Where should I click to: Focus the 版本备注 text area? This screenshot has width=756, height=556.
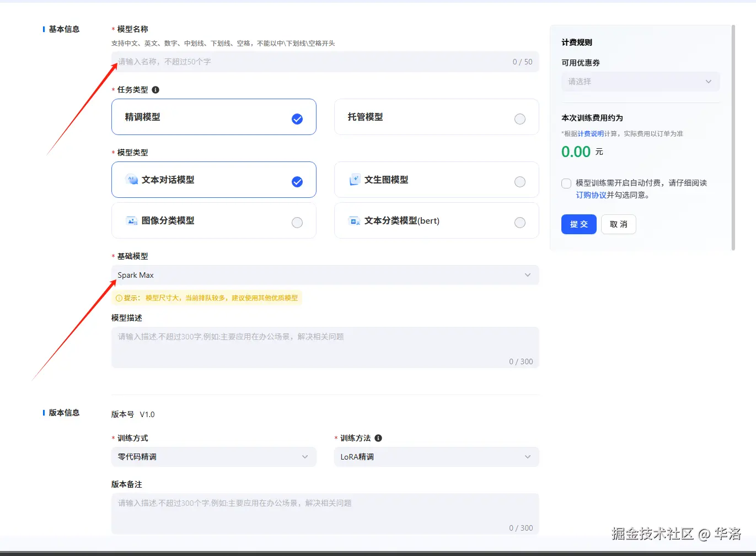pyautogui.click(x=325, y=514)
